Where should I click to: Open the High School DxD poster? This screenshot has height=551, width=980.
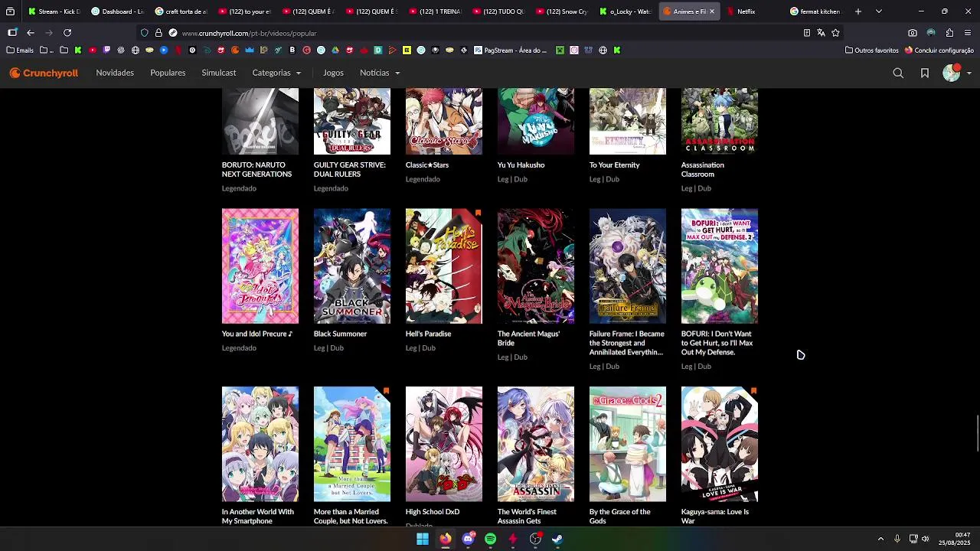[x=444, y=444]
